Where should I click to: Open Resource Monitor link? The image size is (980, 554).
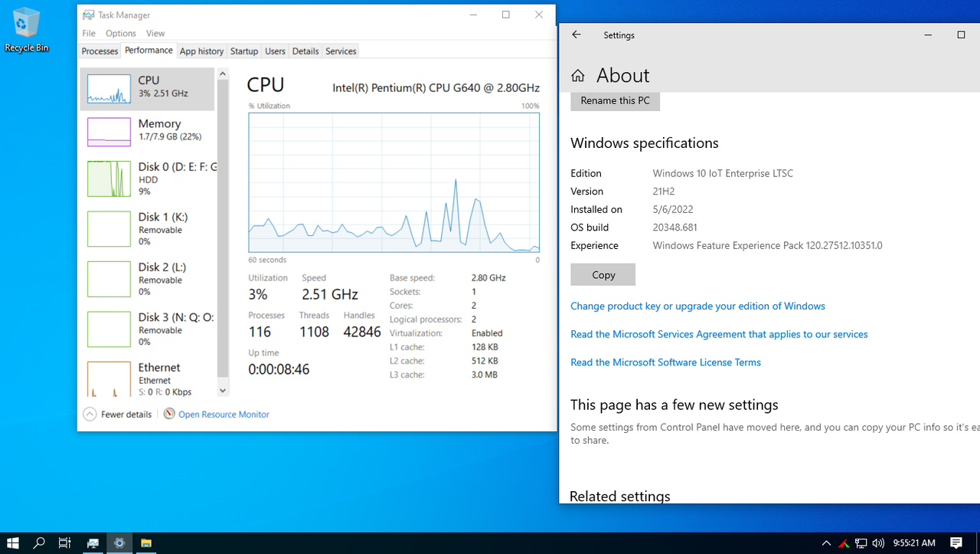(224, 415)
